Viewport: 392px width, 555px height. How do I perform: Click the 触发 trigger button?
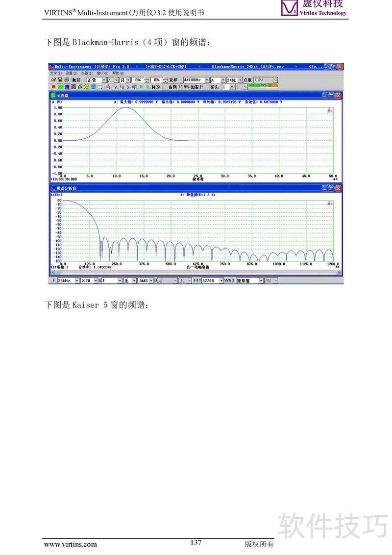(x=76, y=80)
